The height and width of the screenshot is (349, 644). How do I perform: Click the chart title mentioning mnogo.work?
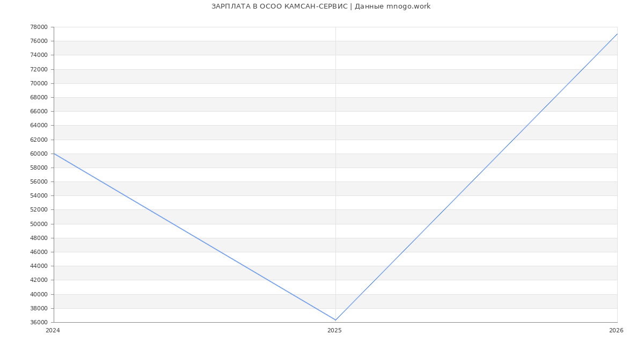point(321,6)
